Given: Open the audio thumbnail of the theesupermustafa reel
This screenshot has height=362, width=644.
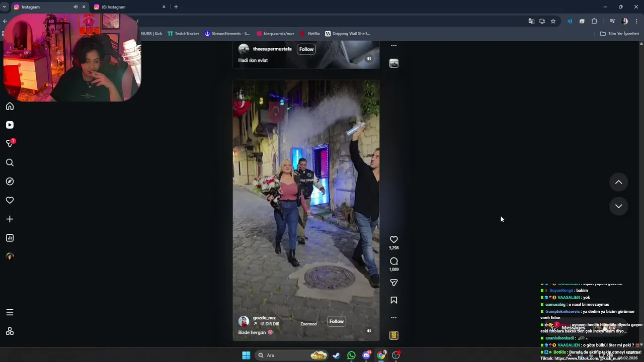Looking at the screenshot, I should (394, 63).
